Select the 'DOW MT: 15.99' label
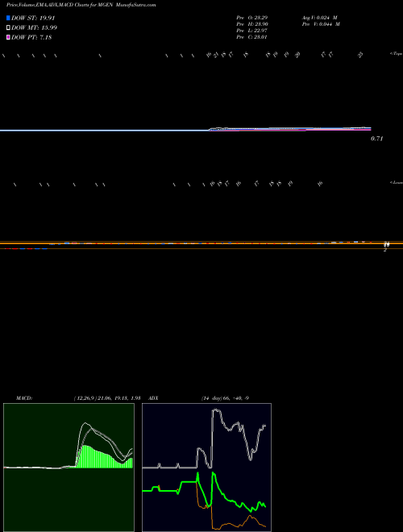Screen dimensions: 403x532 pos(34,27)
